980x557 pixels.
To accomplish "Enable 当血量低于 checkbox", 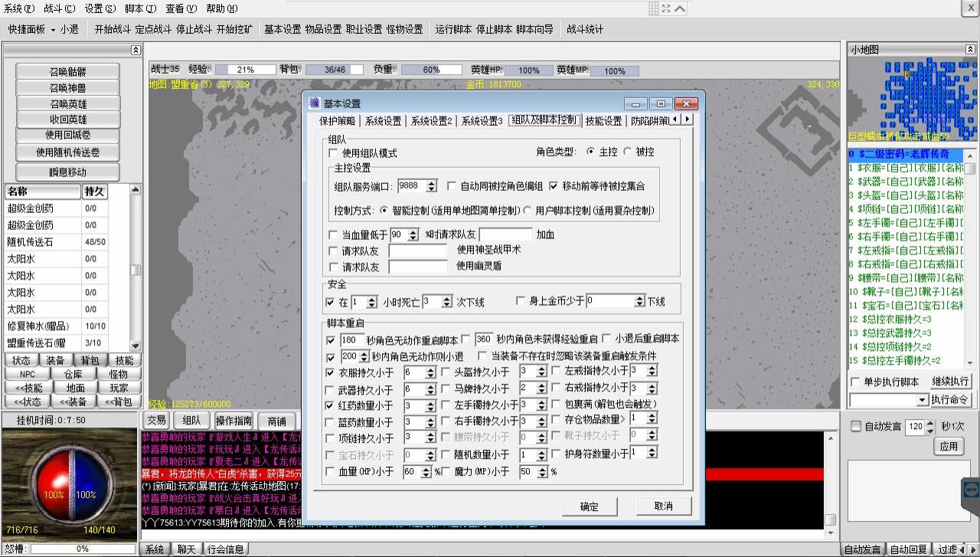I will point(333,235).
